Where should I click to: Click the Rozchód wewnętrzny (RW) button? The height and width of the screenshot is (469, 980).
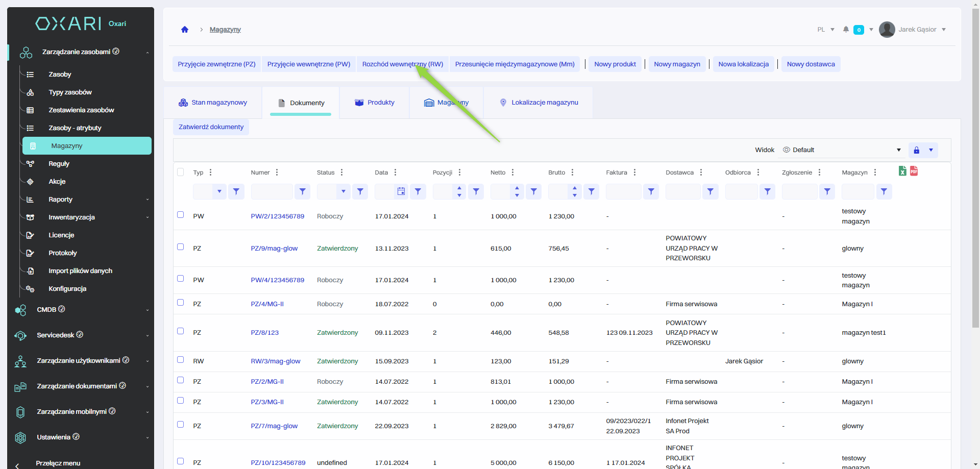[402, 64]
